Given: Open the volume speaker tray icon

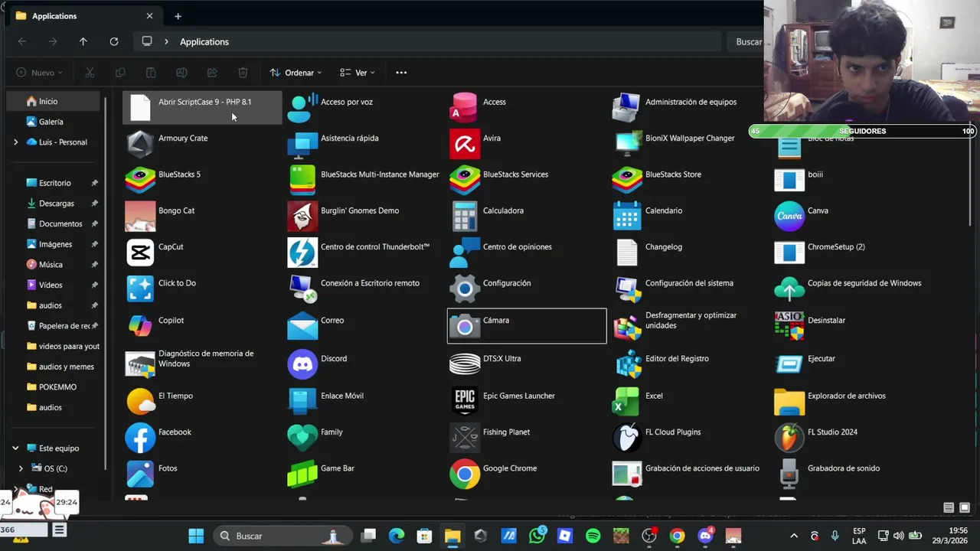Looking at the screenshot, I should click(899, 536).
